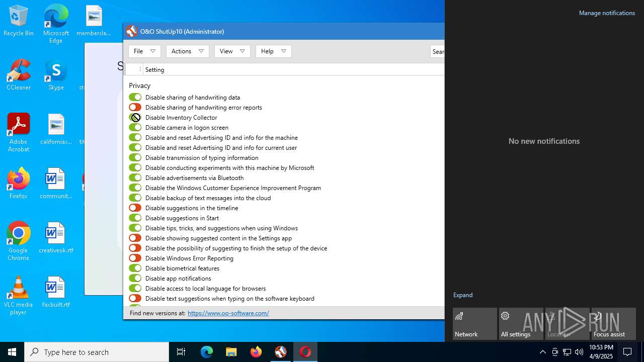
Task: Click the Search field in ShutUp10
Action: click(437, 51)
